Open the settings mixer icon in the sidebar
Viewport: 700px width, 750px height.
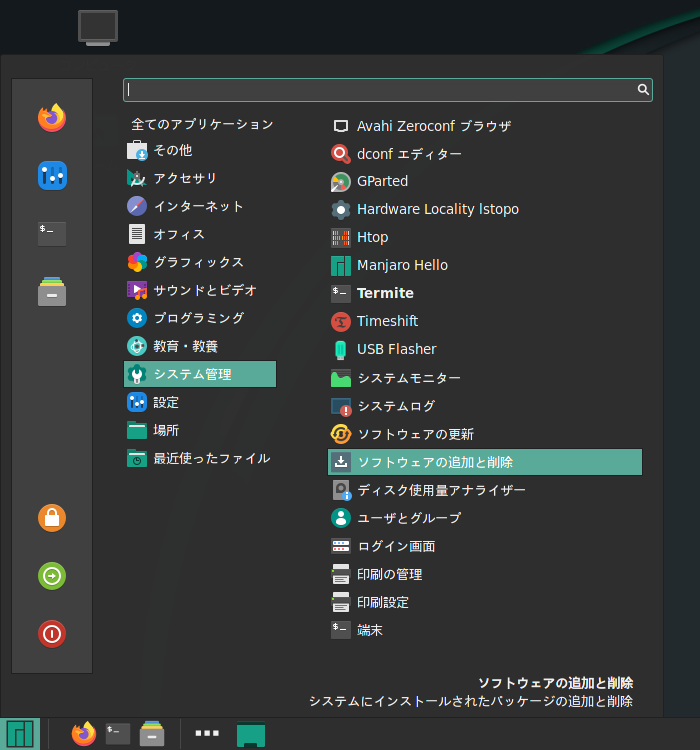[52, 176]
